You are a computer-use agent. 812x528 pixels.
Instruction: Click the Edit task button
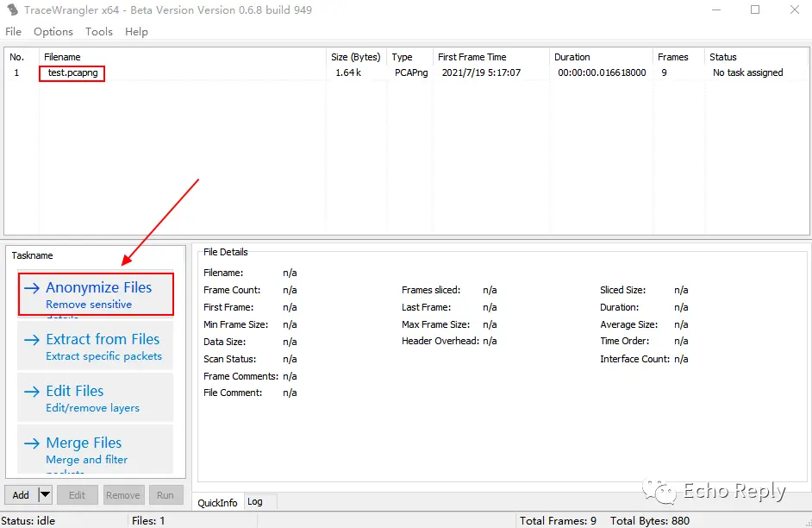(78, 495)
